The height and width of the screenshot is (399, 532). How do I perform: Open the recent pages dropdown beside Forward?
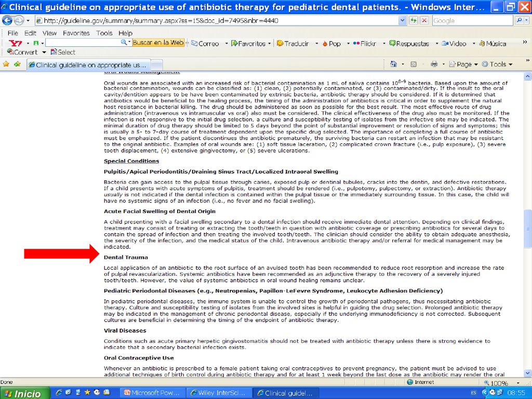click(x=28, y=21)
